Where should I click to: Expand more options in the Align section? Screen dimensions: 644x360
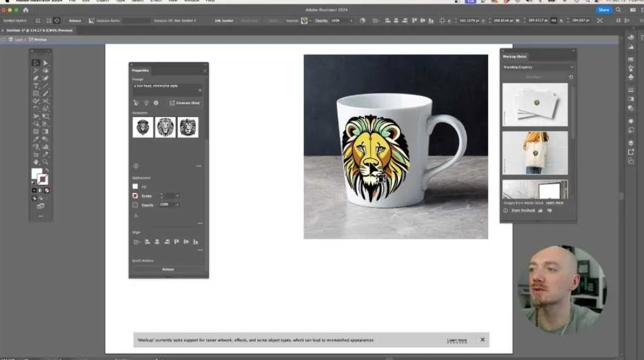pyautogui.click(x=200, y=250)
